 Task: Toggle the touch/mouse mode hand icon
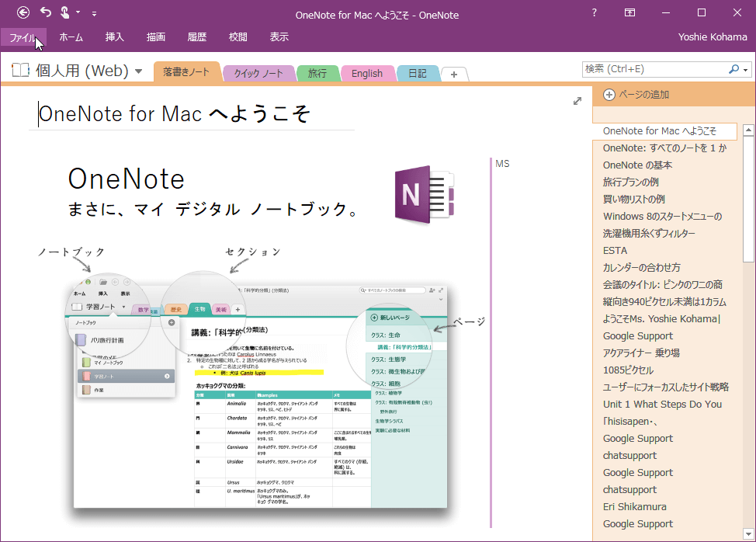coord(64,12)
